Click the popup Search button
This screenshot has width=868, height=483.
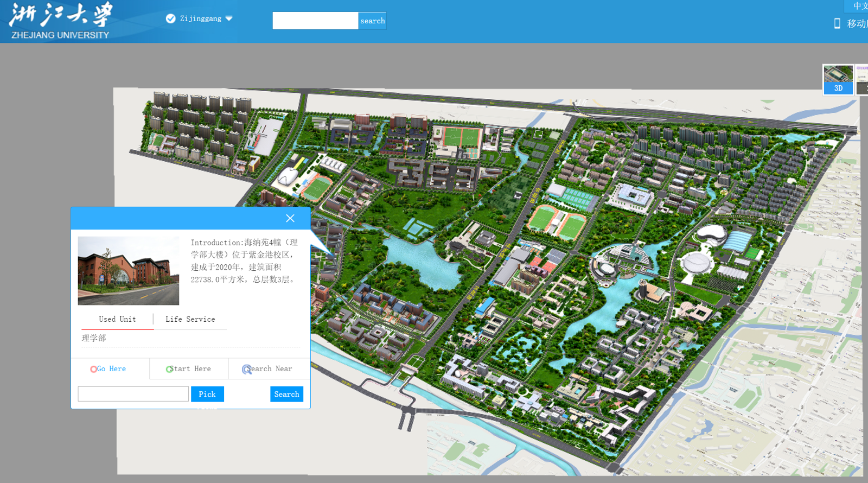pyautogui.click(x=286, y=394)
